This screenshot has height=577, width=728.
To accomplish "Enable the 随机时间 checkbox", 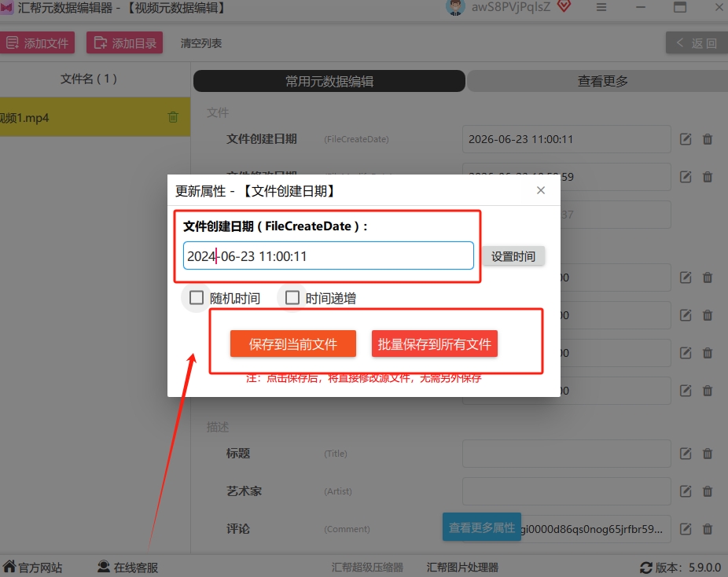I will pos(197,298).
